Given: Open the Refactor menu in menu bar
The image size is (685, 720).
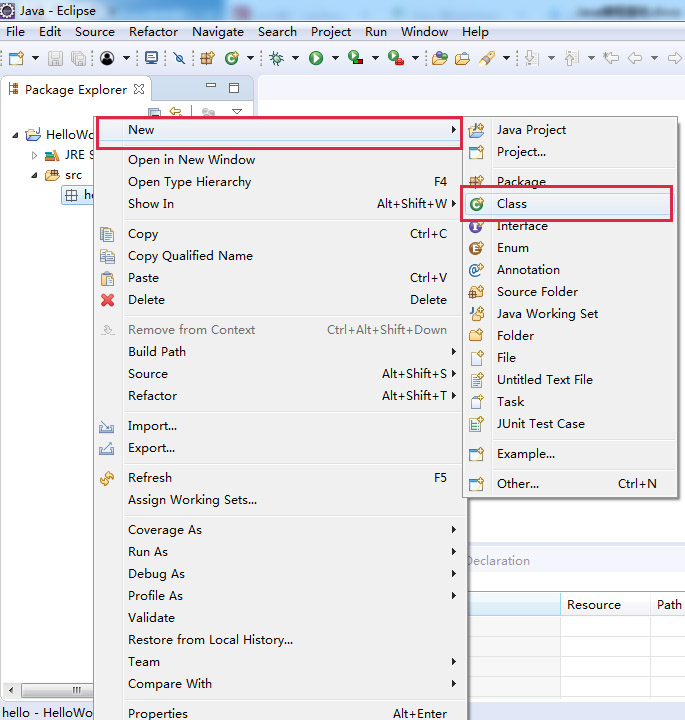Looking at the screenshot, I should point(153,32).
